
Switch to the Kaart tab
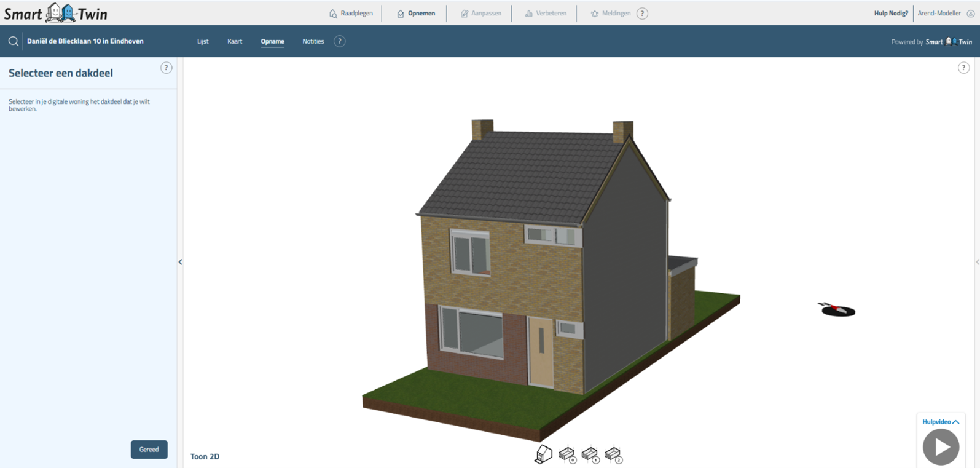click(235, 41)
